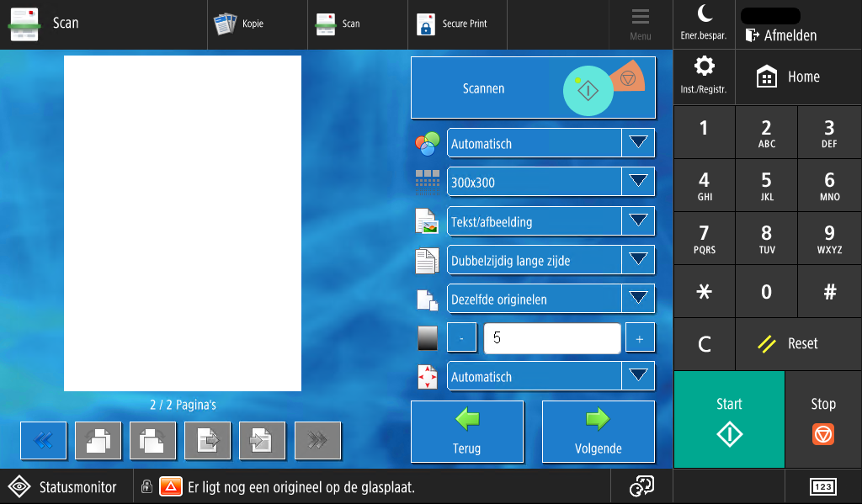
Task: Open Inst./Registr. settings gear
Action: [x=704, y=77]
